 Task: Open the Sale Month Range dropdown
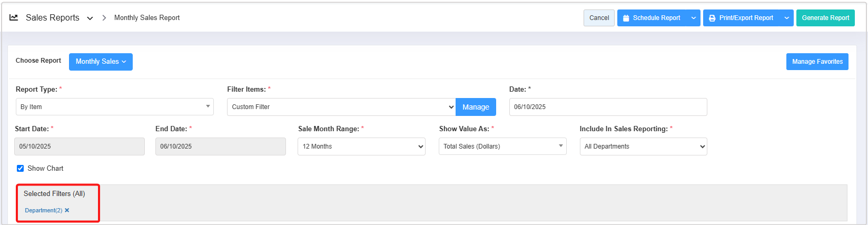tap(362, 146)
